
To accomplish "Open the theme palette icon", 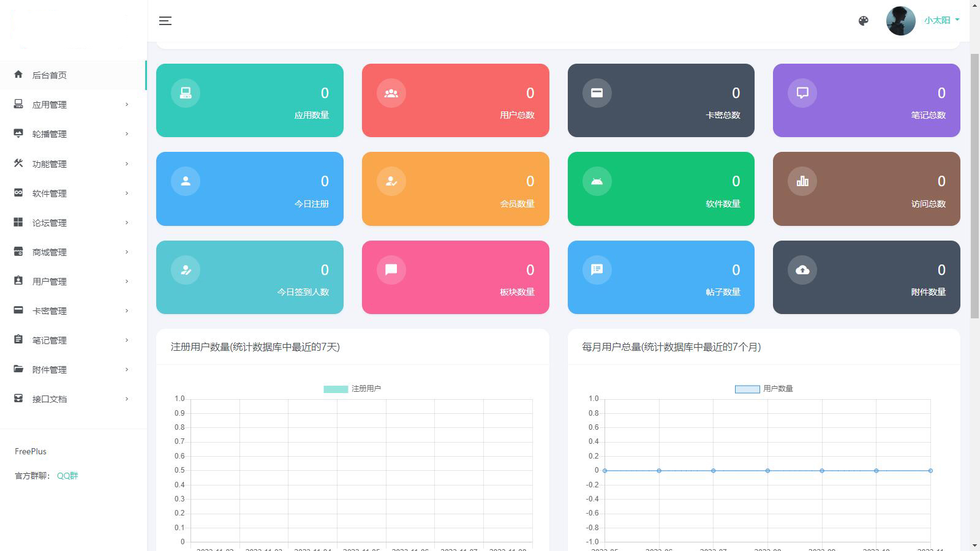I will [x=863, y=21].
